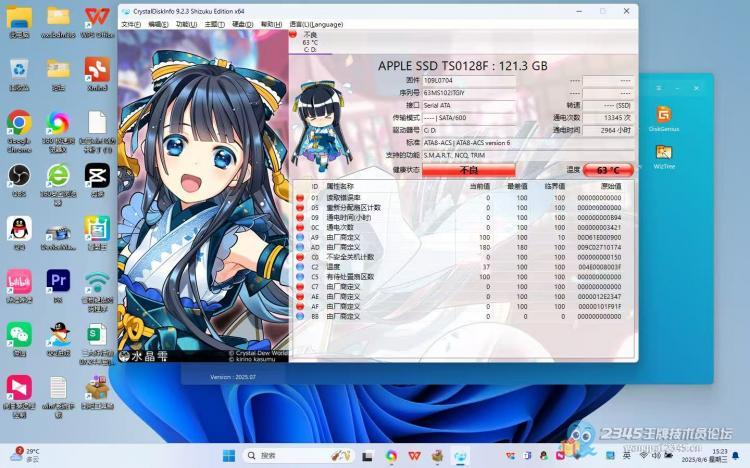This screenshot has height=468, width=750.
Task: Launch WeChat green desktop shortcut
Action: tap(19, 339)
